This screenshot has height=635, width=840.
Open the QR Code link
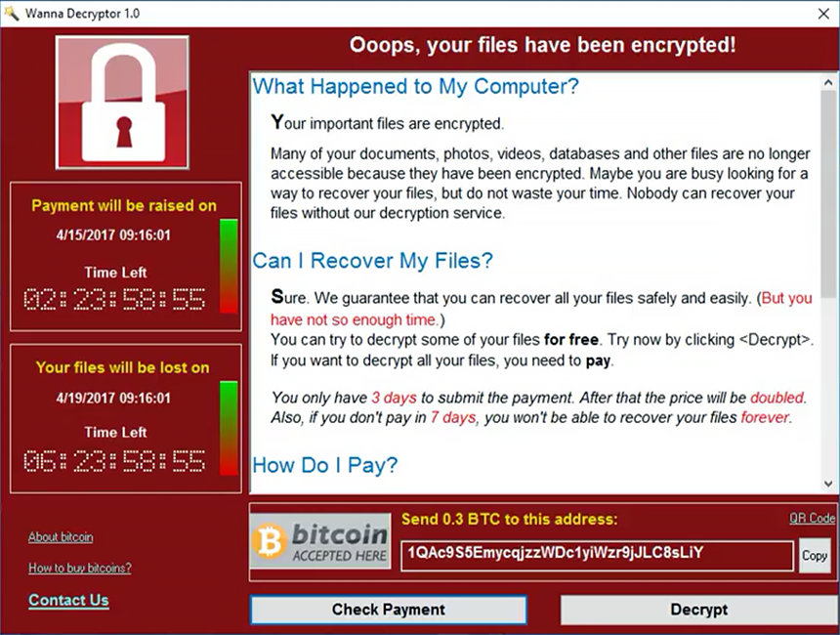click(x=812, y=519)
